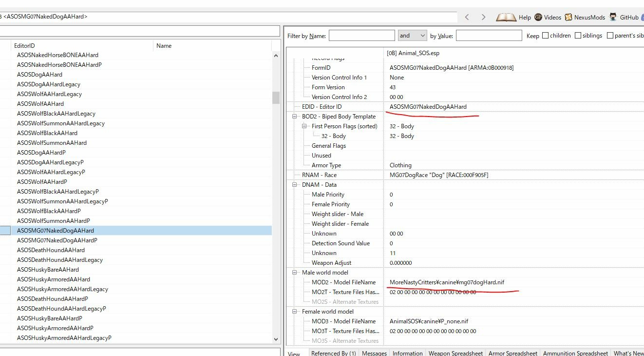Screen dimensions: 644x356
Task: Sort list by Name column header
Action: click(212, 45)
